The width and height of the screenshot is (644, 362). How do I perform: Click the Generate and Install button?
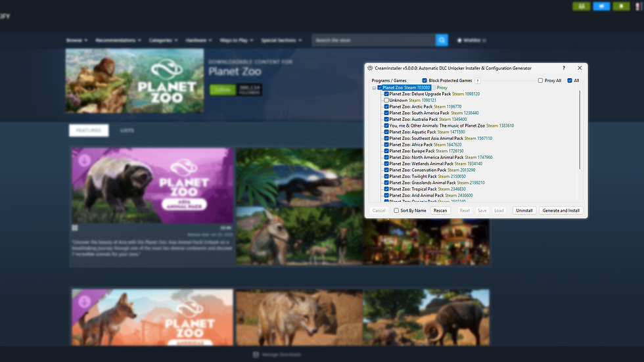tap(561, 210)
